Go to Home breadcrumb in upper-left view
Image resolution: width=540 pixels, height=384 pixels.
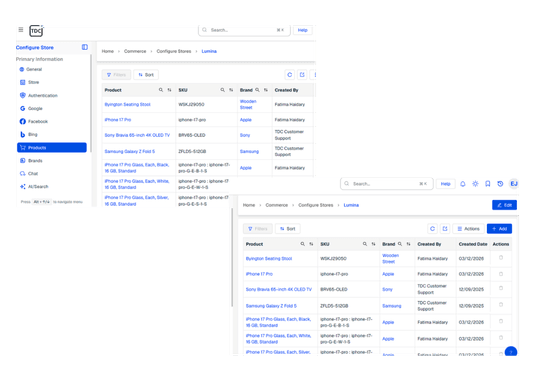pos(107,51)
